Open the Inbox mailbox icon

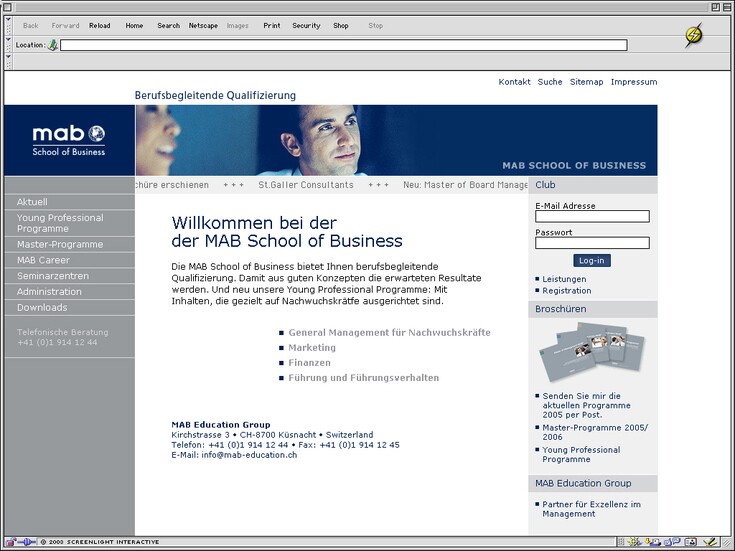click(653, 542)
